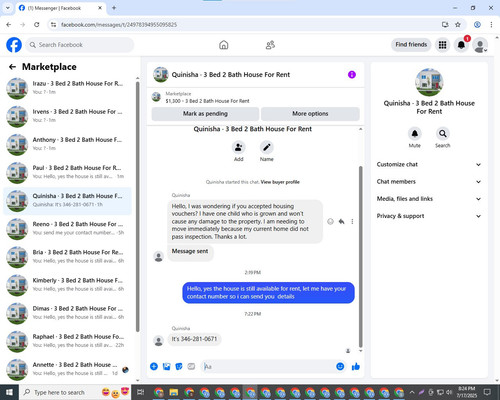This screenshot has height=400, width=500.
Task: Expand Media, files and links section
Action: (429, 199)
